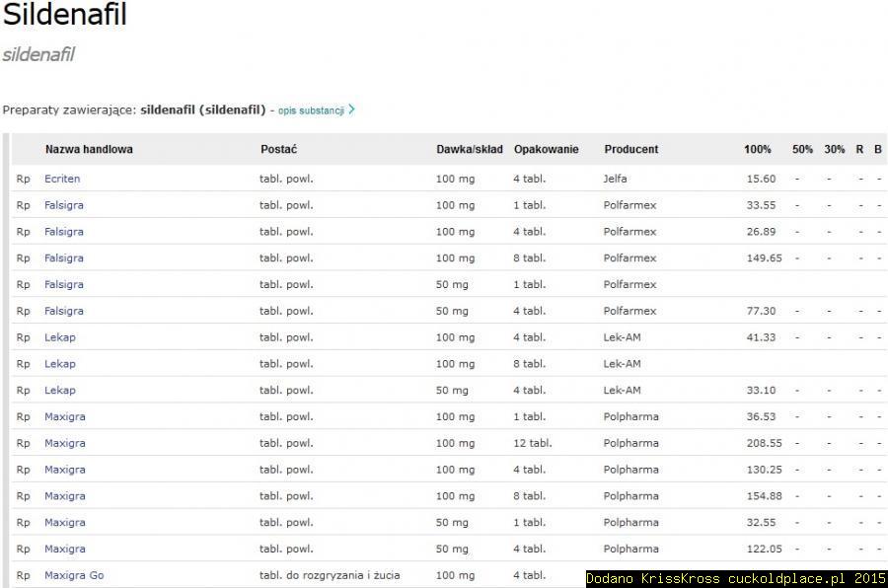The height and width of the screenshot is (588, 888).
Task: Click the chevron arrow after 'opis substancji'
Action: (351, 110)
